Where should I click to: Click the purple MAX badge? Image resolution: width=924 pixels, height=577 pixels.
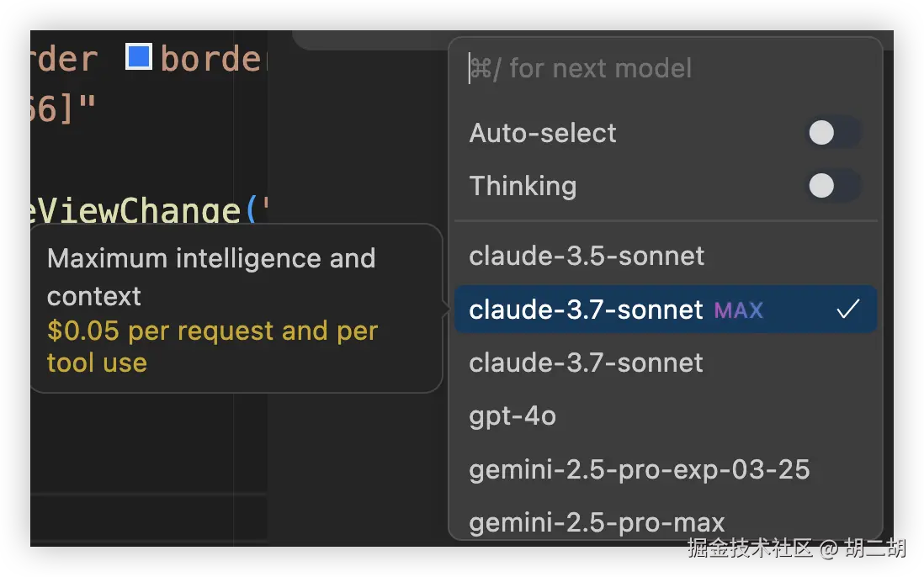[x=738, y=310]
